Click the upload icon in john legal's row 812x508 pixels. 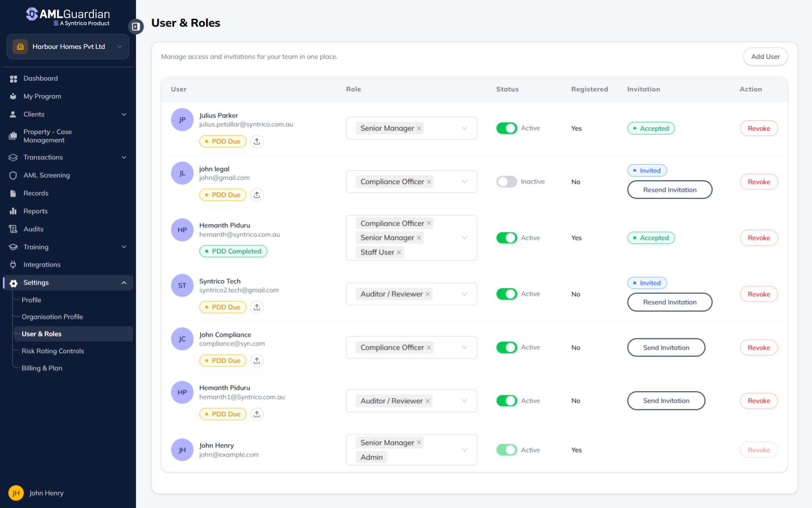click(x=257, y=195)
